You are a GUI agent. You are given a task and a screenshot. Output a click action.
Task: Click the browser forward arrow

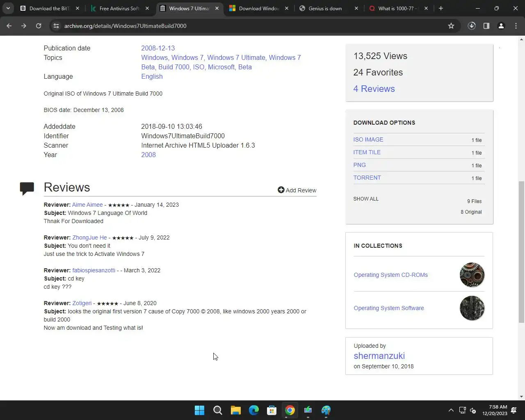click(x=24, y=26)
